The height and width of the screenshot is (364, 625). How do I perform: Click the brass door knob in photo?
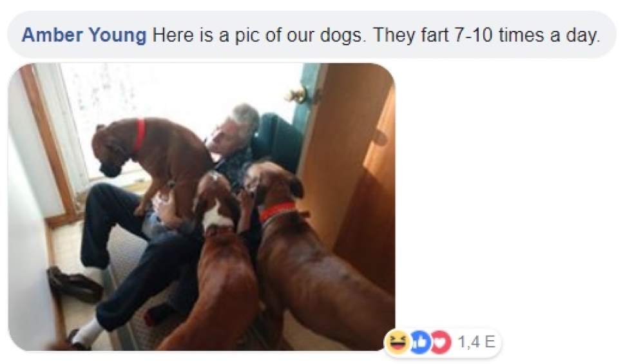tap(296, 95)
